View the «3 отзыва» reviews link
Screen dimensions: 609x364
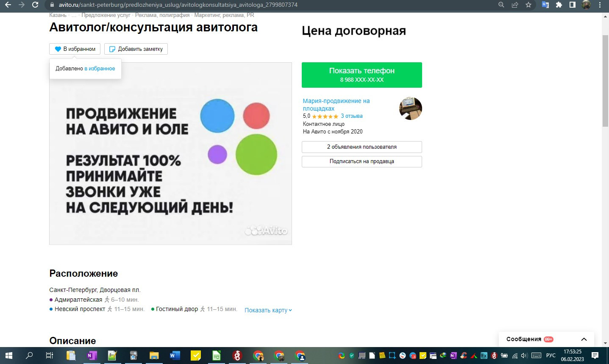click(352, 116)
